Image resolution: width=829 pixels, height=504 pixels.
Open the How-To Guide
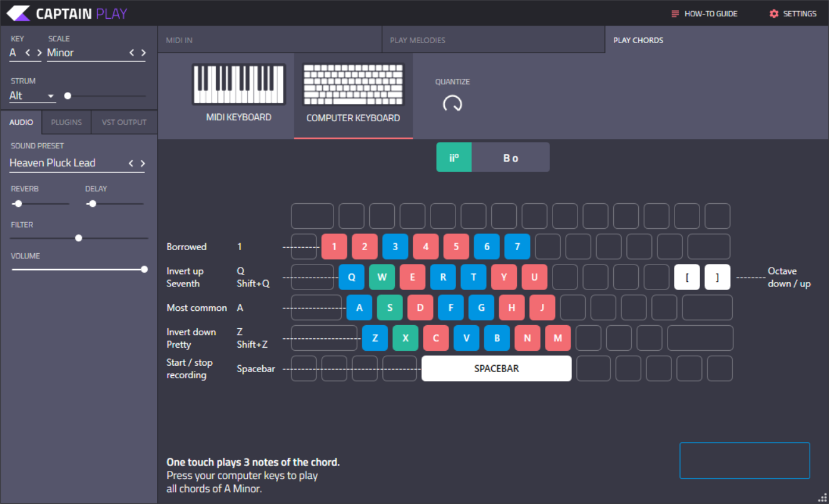pyautogui.click(x=704, y=14)
